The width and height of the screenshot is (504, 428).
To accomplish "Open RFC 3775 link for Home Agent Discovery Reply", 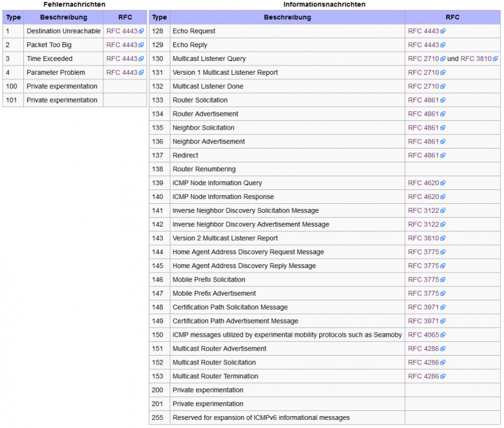I will point(427,266).
